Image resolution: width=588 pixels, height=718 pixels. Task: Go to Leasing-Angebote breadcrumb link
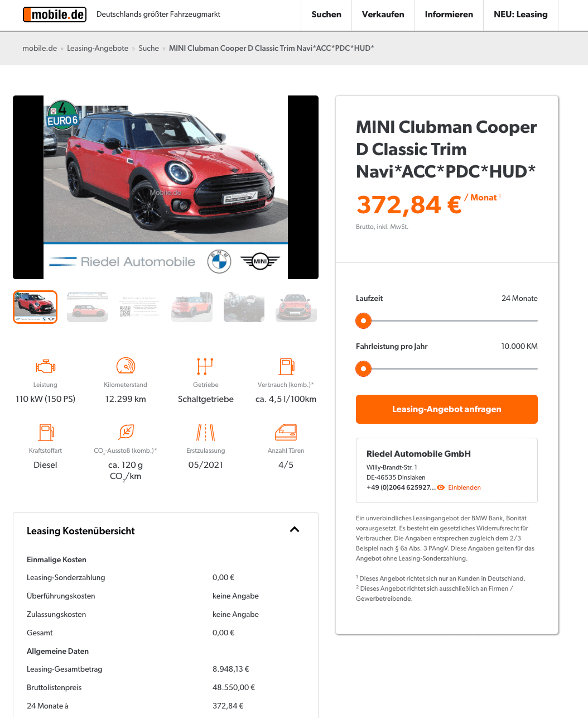coord(98,48)
